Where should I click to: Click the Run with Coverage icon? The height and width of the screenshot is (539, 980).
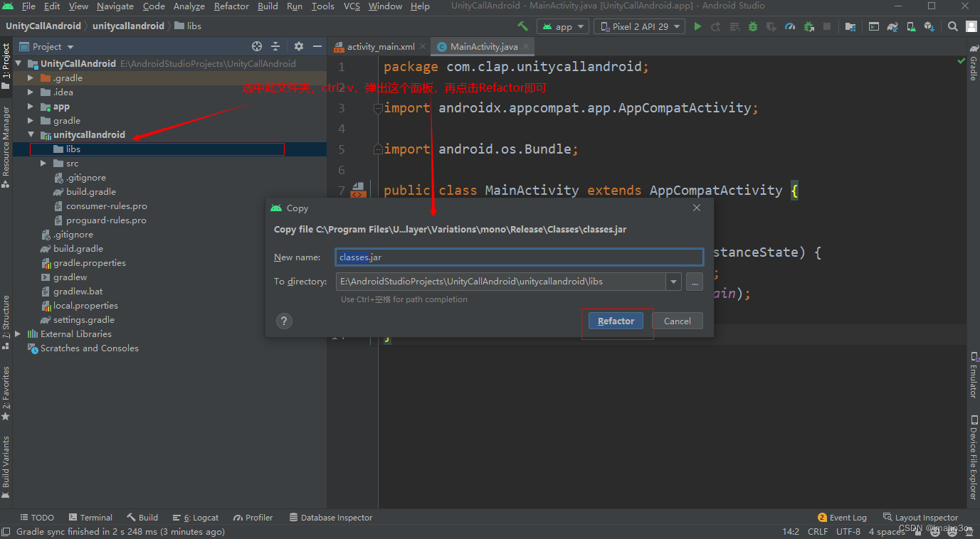771,26
